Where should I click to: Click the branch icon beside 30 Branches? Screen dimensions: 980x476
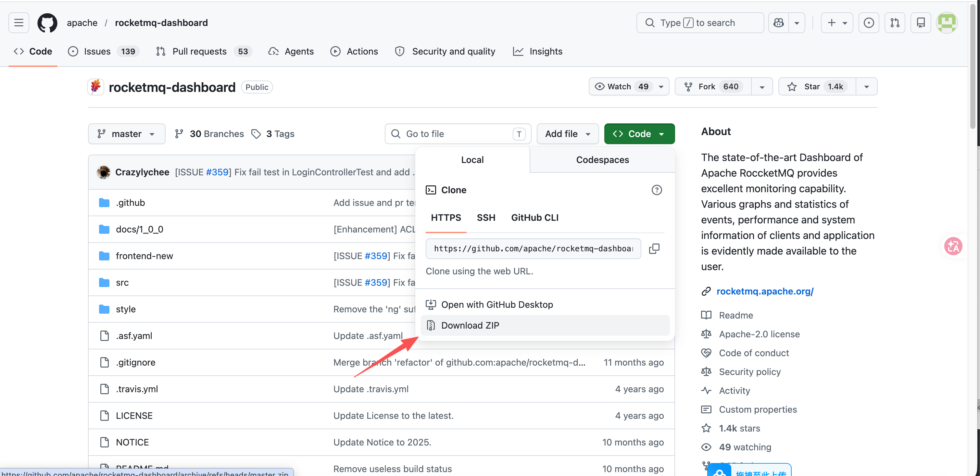179,134
